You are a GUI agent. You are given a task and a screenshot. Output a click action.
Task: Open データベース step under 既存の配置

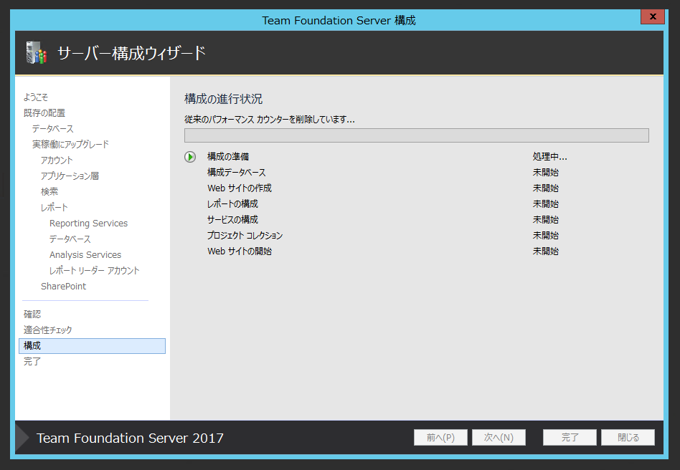(x=53, y=129)
